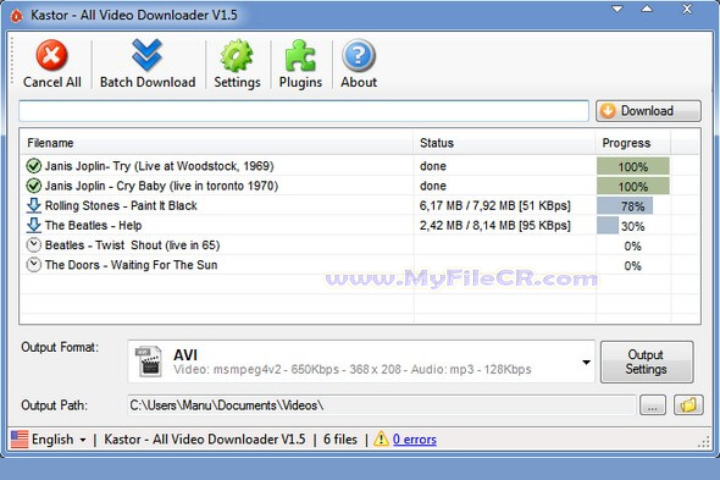Click 0% progress of Twist Shout row
720x480 pixels.
tap(632, 246)
